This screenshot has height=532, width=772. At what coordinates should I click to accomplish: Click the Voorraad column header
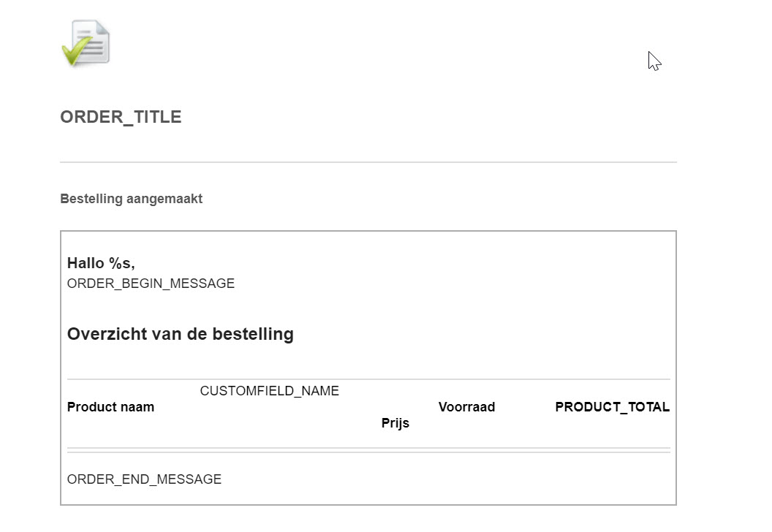coord(466,407)
